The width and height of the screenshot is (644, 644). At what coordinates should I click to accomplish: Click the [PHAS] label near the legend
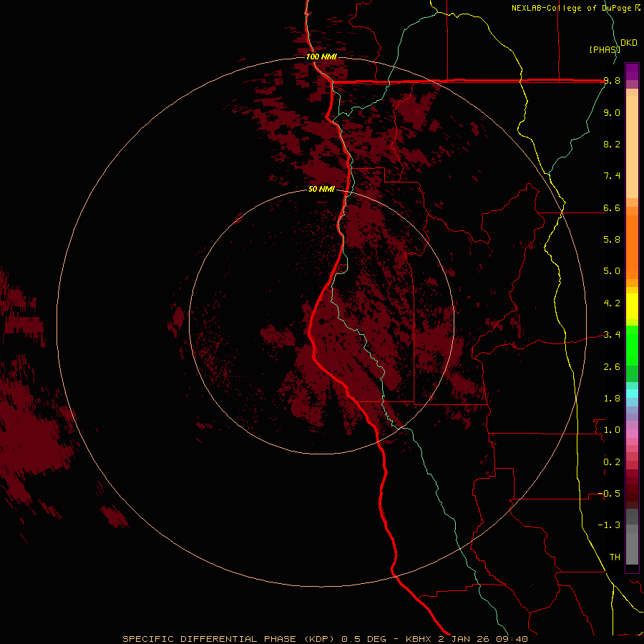(605, 49)
